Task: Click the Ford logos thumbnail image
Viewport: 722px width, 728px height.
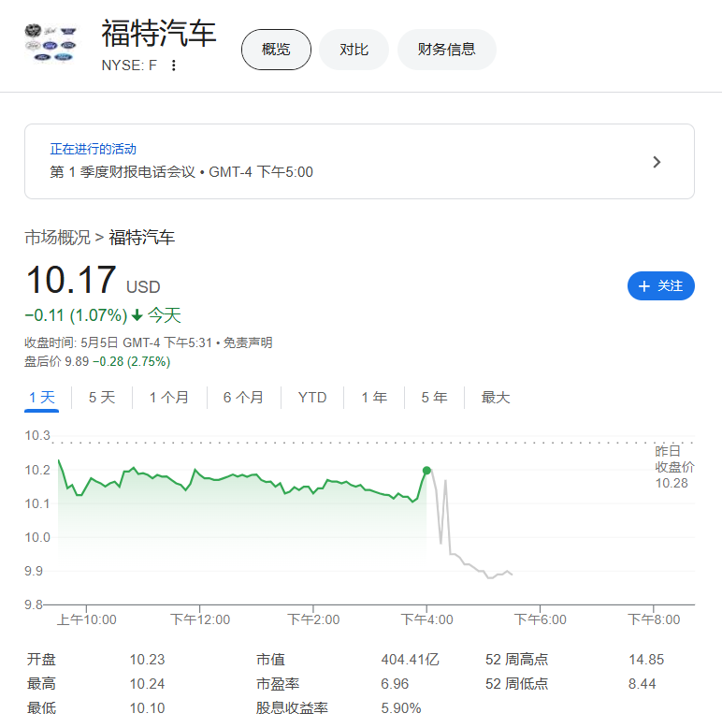Action: 51,44
